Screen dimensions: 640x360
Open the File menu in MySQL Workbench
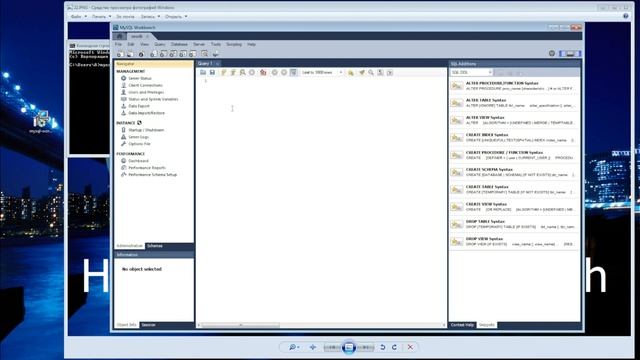118,44
